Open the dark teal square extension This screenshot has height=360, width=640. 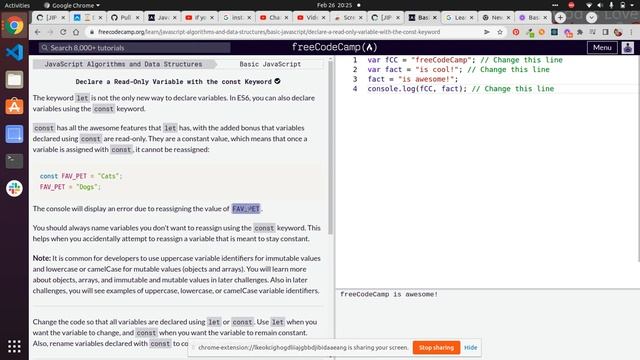554,32
